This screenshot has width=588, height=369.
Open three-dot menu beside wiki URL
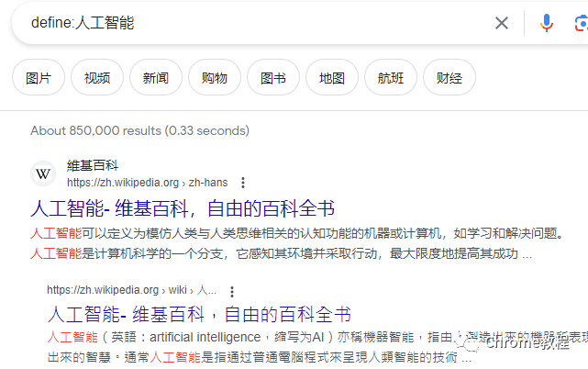click(232, 291)
